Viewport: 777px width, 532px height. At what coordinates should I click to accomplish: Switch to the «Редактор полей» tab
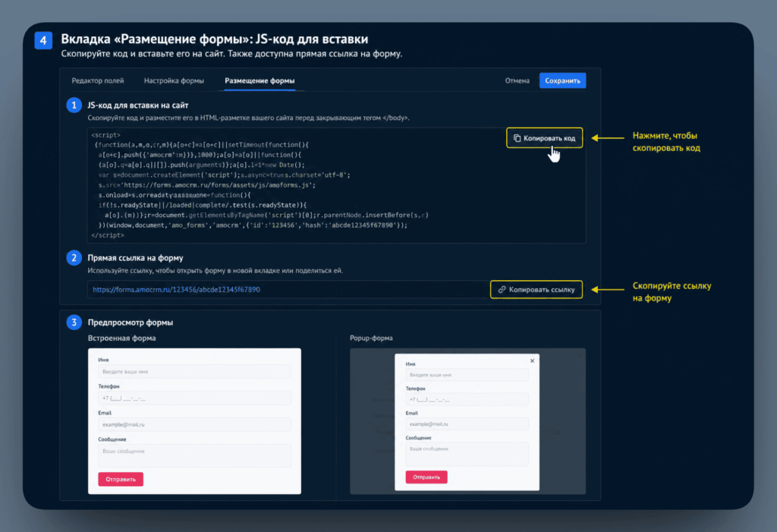point(98,80)
